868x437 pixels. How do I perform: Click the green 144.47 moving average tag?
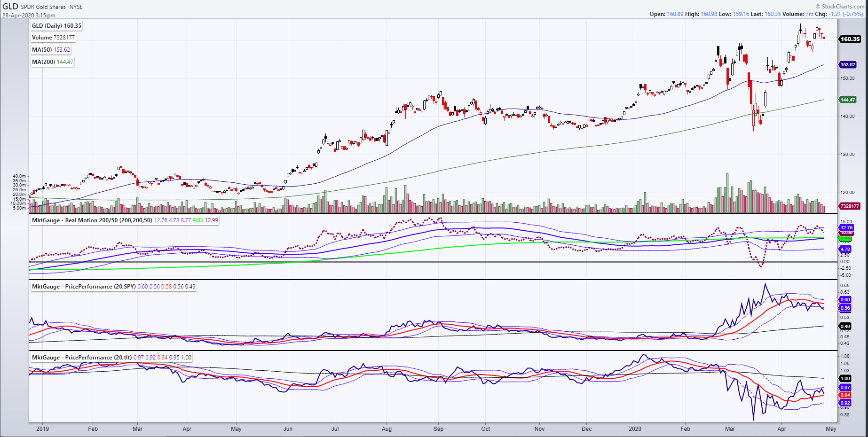tap(848, 100)
